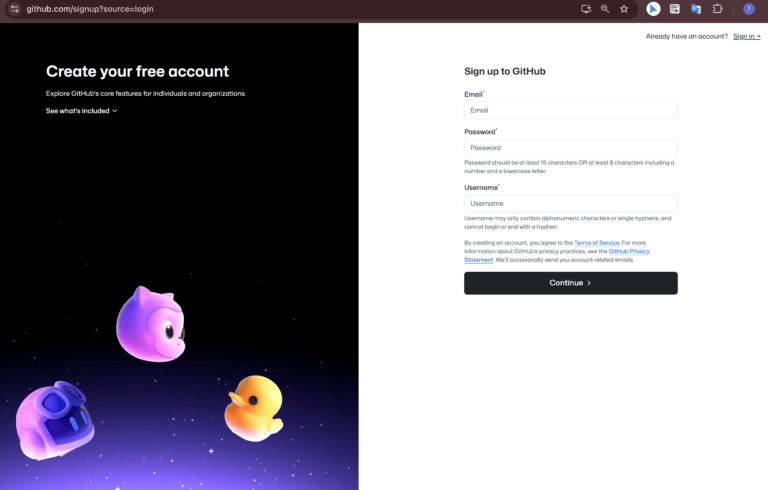
Task: Click the Sign up to GitHub heading
Action: (504, 72)
